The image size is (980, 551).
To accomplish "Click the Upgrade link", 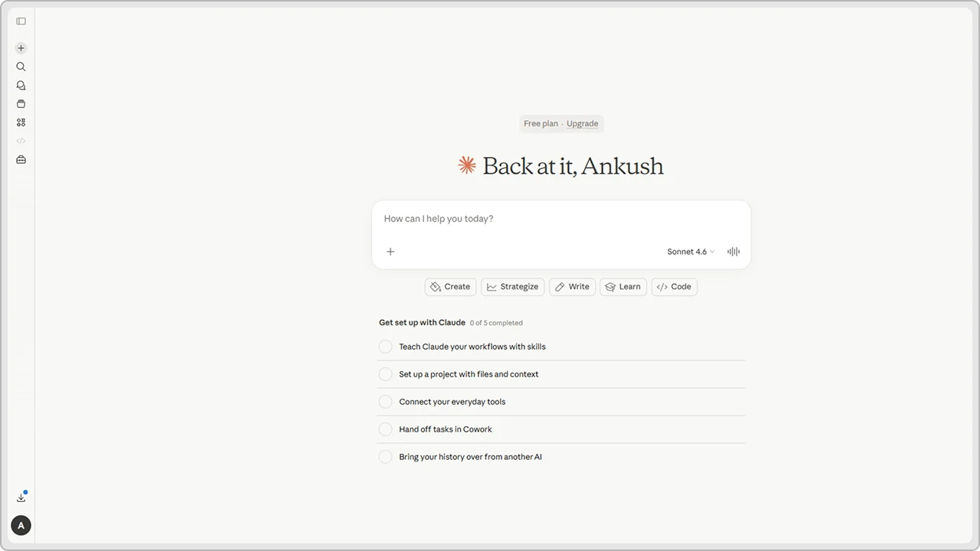I will click(582, 124).
